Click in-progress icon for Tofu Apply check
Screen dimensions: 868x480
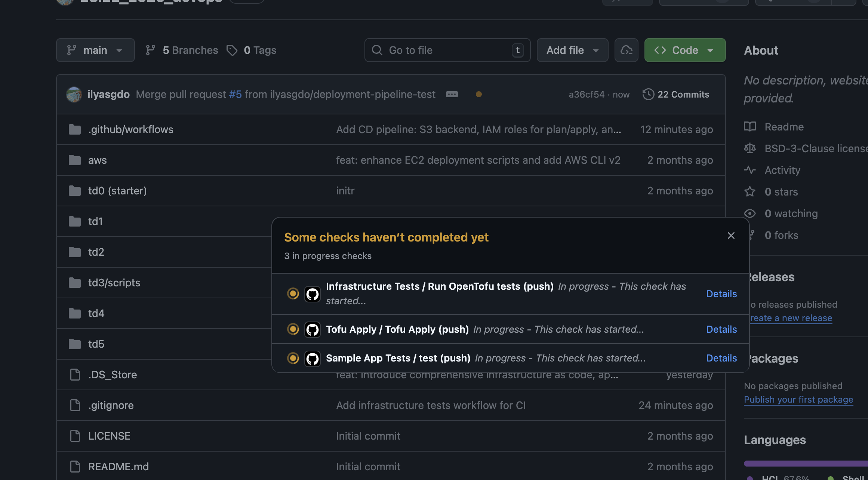pos(293,329)
